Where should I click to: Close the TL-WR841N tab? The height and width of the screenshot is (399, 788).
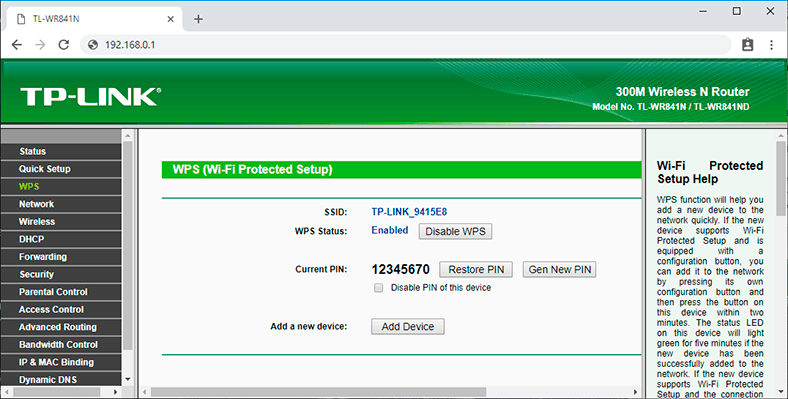tap(170, 19)
